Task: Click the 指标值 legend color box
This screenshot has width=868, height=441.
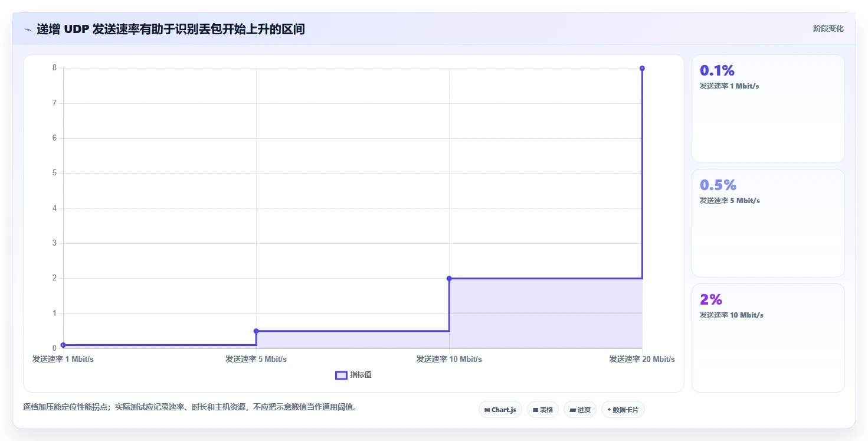Action: [x=341, y=375]
